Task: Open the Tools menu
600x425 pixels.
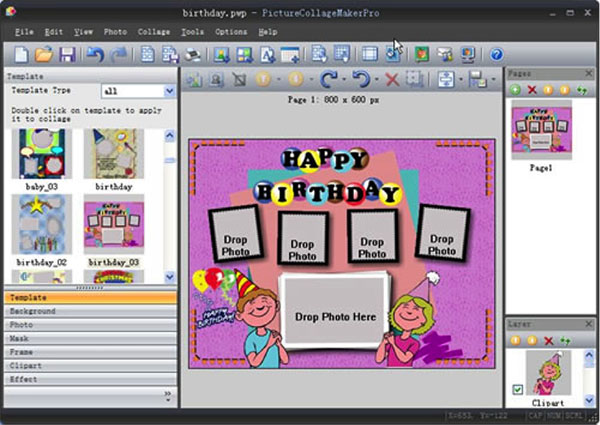Action: [193, 32]
